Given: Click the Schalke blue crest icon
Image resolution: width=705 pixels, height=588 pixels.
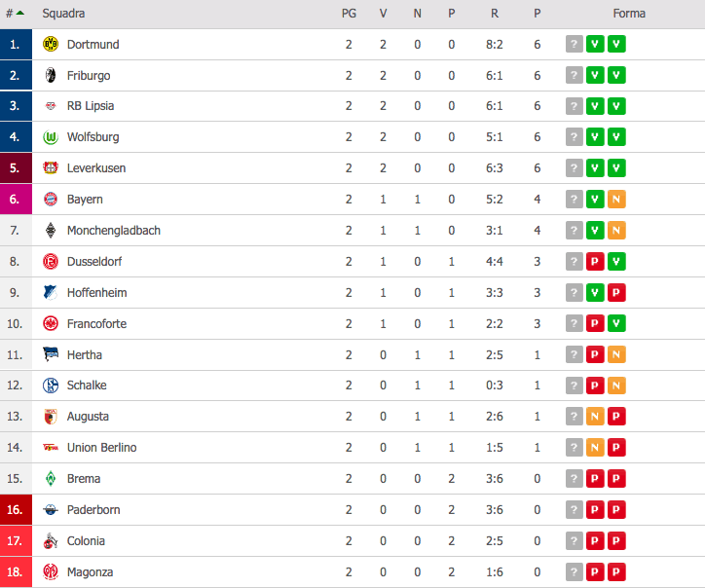Looking at the screenshot, I should pyautogui.click(x=51, y=386).
